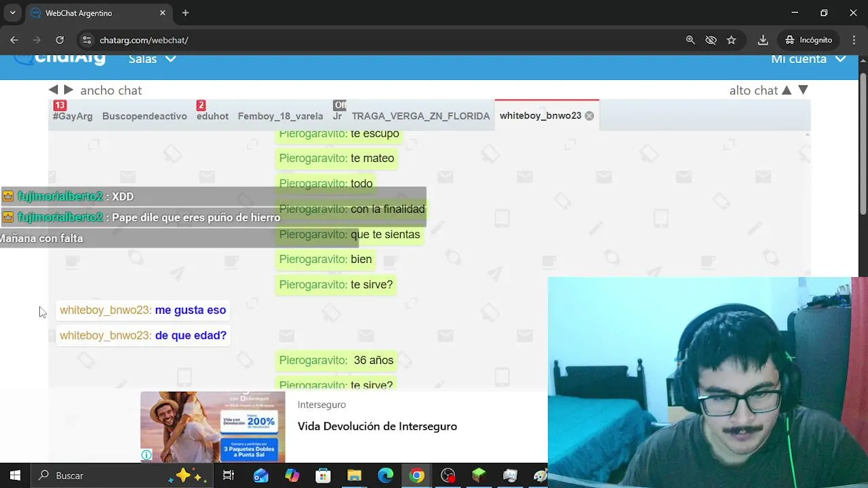Image resolution: width=868 pixels, height=488 pixels.
Task: Open the Windows Start menu
Action: (15, 476)
